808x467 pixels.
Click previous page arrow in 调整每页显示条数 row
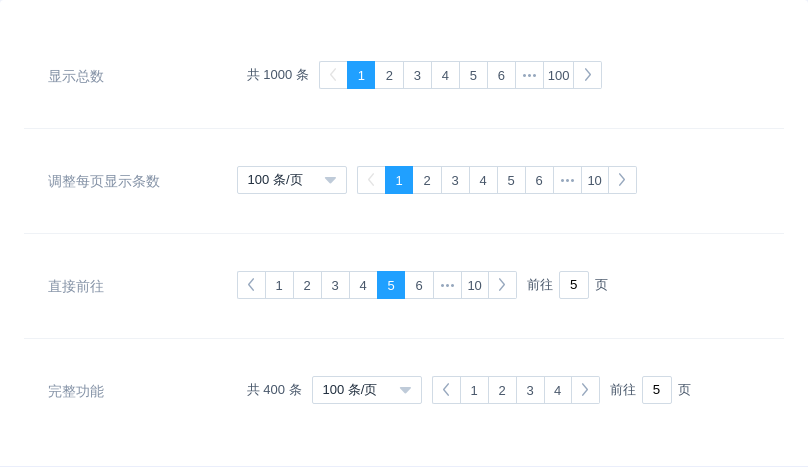click(x=371, y=180)
